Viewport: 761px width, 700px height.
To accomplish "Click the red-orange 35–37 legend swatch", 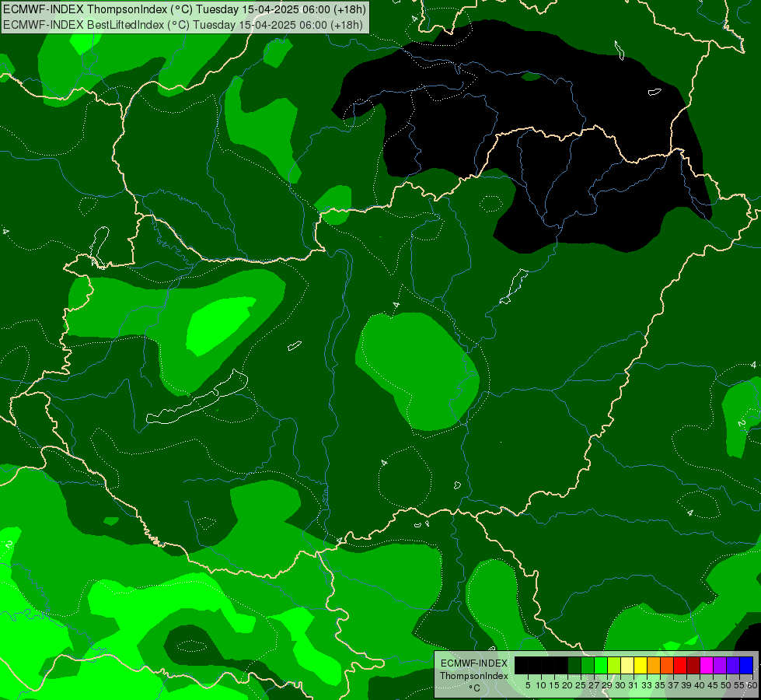I will 667,665.
